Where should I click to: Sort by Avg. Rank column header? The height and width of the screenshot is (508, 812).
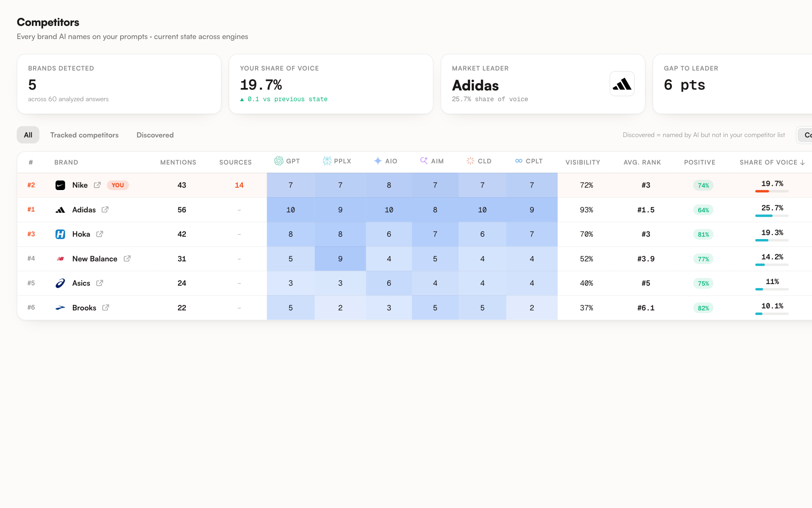642,162
